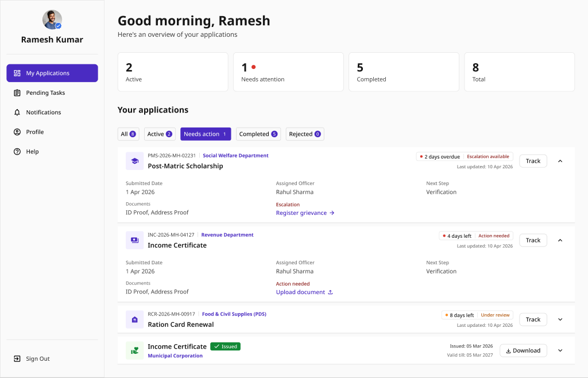Click the Ramesh Kumar name in sidebar
Screen dimensions: 588x378
point(52,40)
